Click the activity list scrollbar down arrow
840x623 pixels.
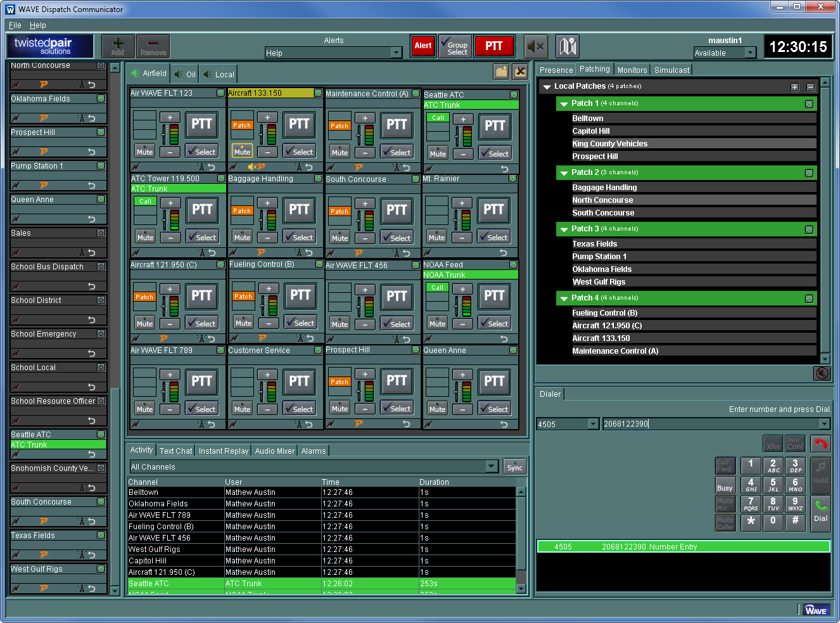[x=521, y=589]
